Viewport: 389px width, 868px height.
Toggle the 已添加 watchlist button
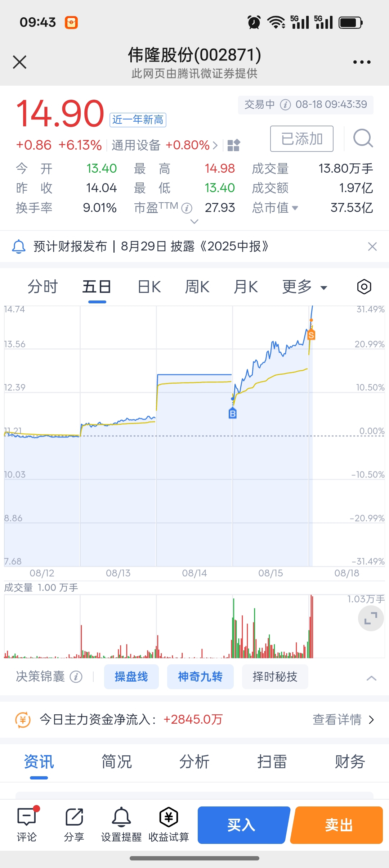pyautogui.click(x=301, y=139)
